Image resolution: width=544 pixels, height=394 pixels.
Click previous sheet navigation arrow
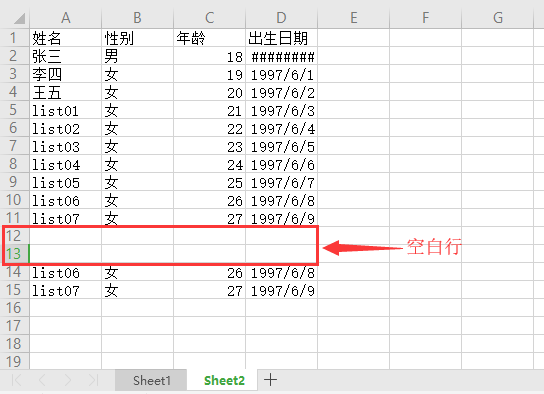point(42,380)
